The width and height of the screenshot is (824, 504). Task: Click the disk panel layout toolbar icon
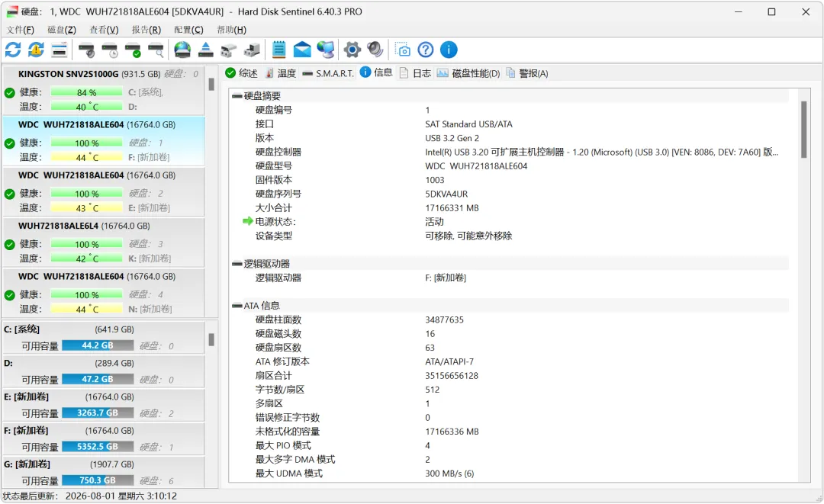pyautogui.click(x=60, y=50)
